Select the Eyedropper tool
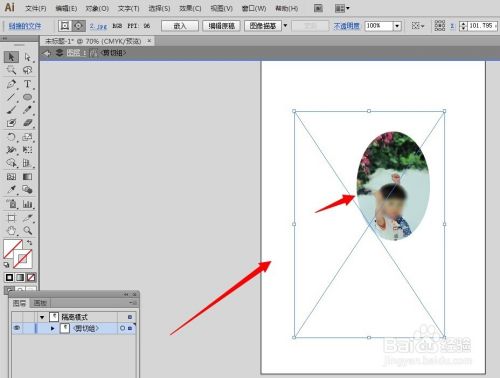 tap(11, 190)
